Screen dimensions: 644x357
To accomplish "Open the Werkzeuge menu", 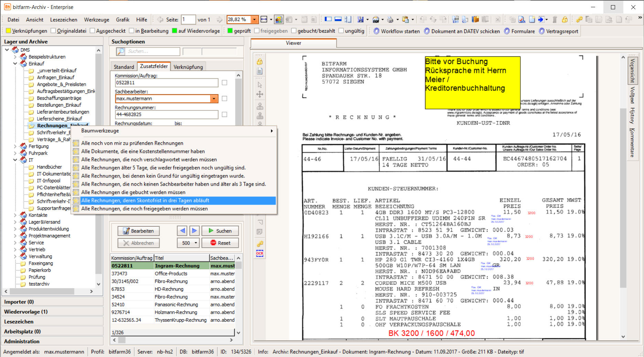I will click(x=96, y=20).
